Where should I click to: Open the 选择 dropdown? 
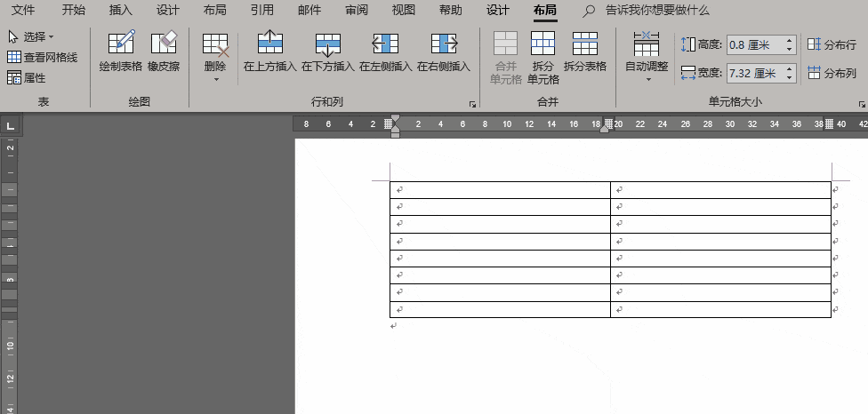pos(31,37)
